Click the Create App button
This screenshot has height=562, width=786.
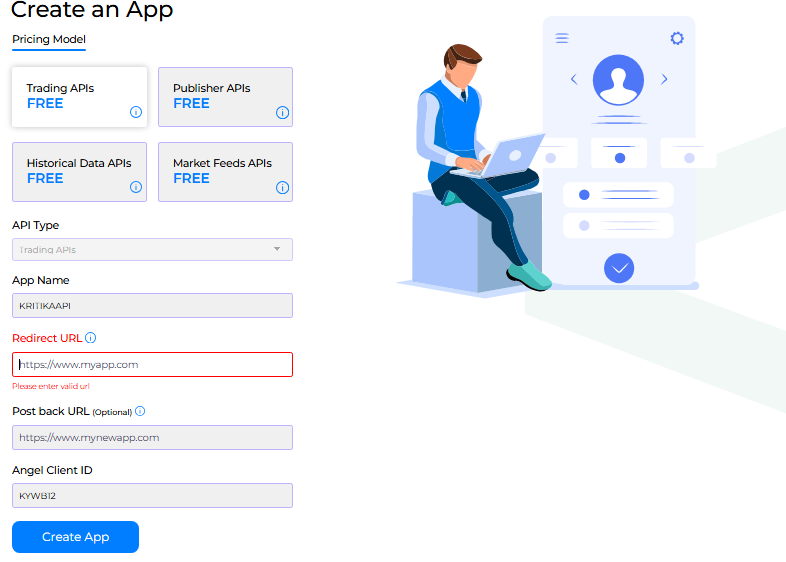pyautogui.click(x=75, y=537)
